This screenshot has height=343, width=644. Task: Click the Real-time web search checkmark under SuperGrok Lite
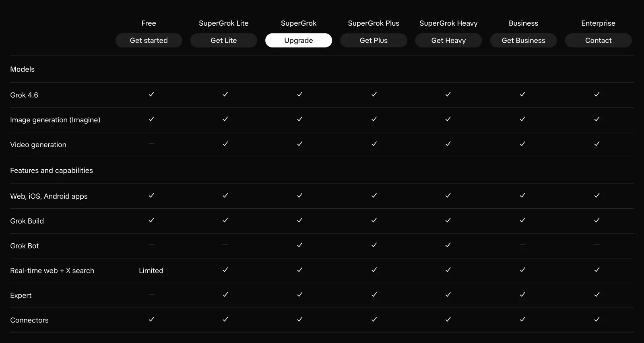coord(225,270)
